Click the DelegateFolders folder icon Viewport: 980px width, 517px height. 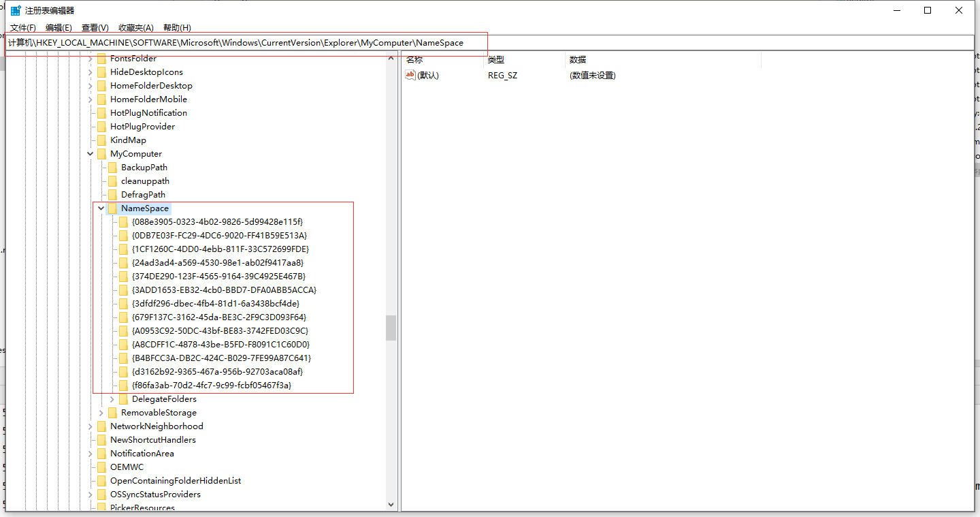123,398
